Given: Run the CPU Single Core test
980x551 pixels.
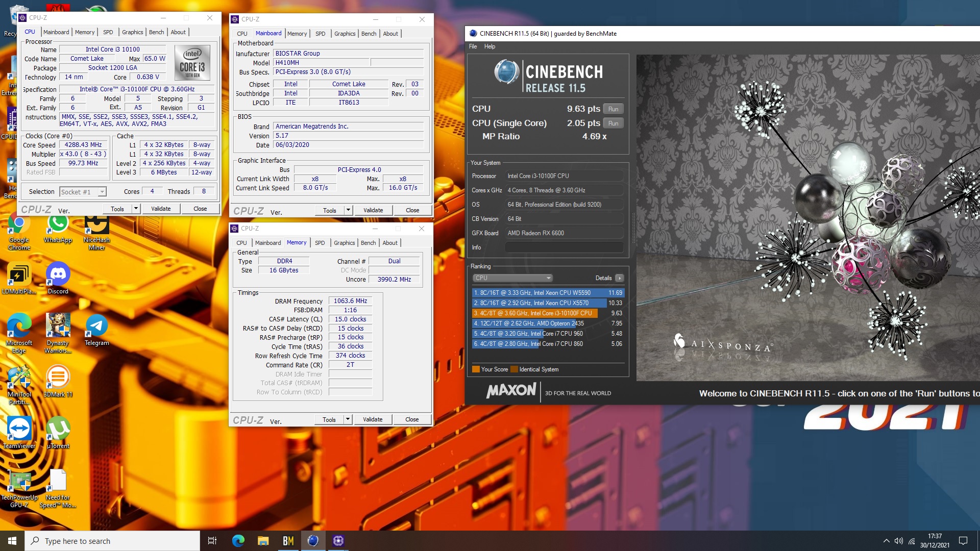Looking at the screenshot, I should (x=613, y=123).
